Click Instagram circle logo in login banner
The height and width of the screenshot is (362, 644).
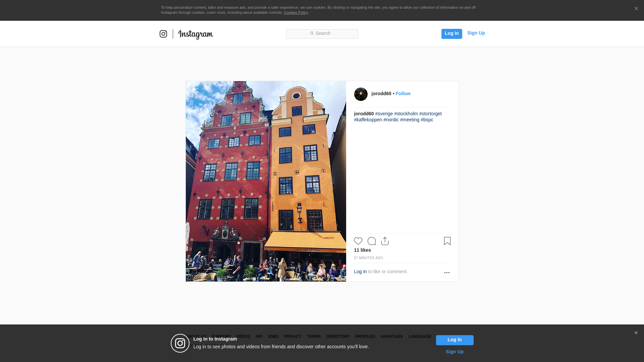coord(180,343)
